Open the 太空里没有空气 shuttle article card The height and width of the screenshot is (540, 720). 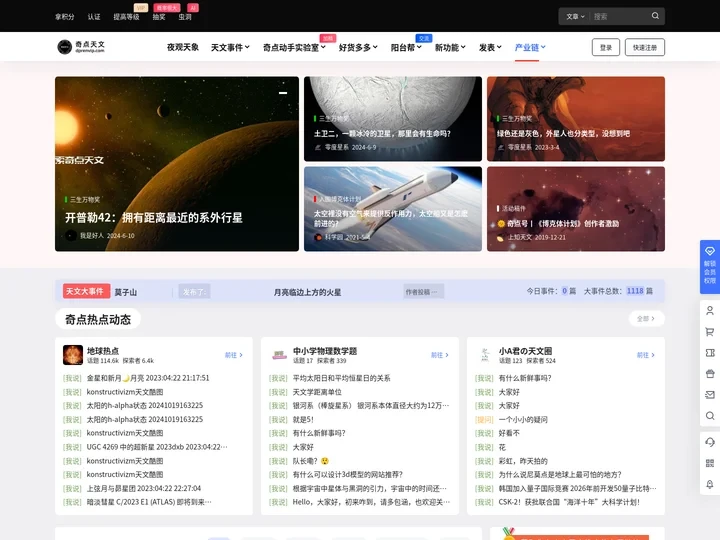pos(393,209)
